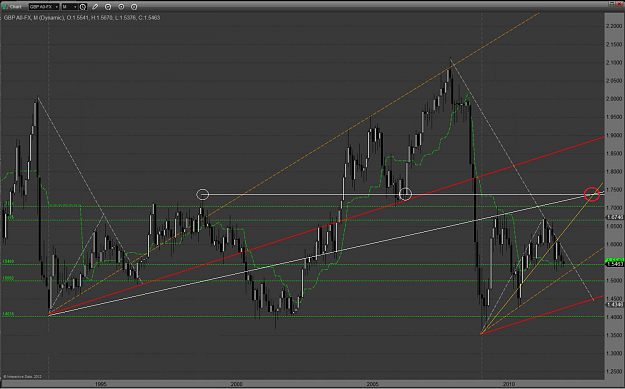The height and width of the screenshot is (389, 625).
Task: Click the 2005 label on the time axis
Action: click(x=372, y=384)
